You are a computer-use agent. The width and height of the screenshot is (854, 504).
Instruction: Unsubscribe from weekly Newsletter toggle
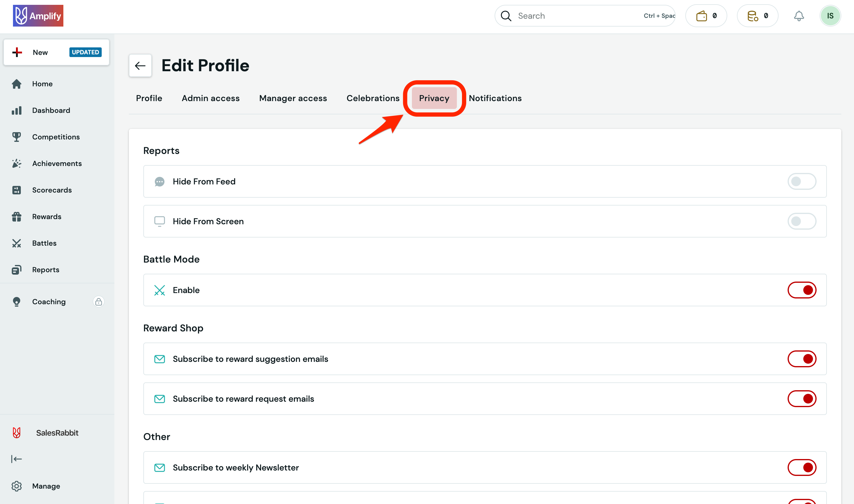click(801, 468)
